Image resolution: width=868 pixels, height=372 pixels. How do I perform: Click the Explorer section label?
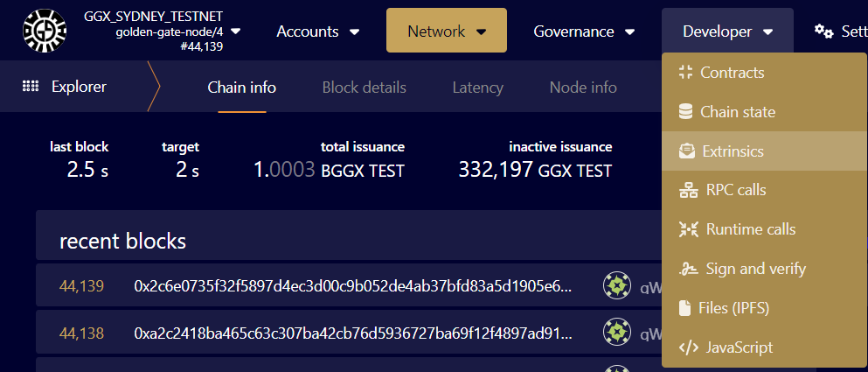pos(79,87)
